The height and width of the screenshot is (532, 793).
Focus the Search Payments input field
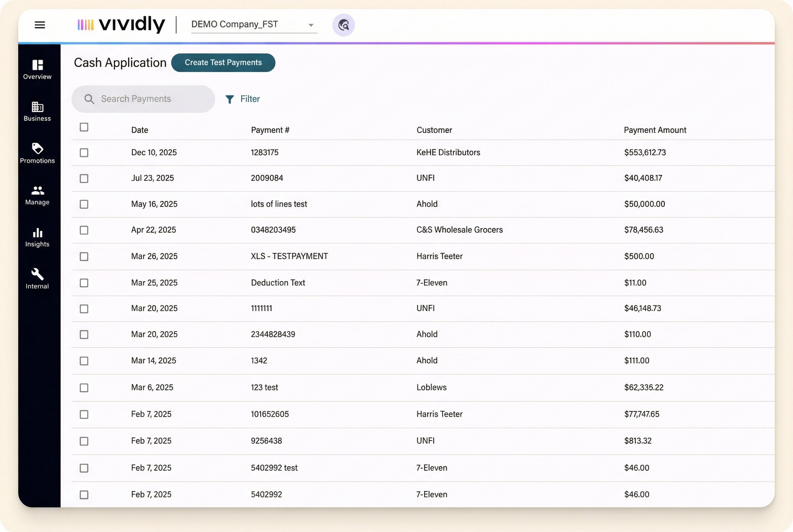pyautogui.click(x=149, y=99)
